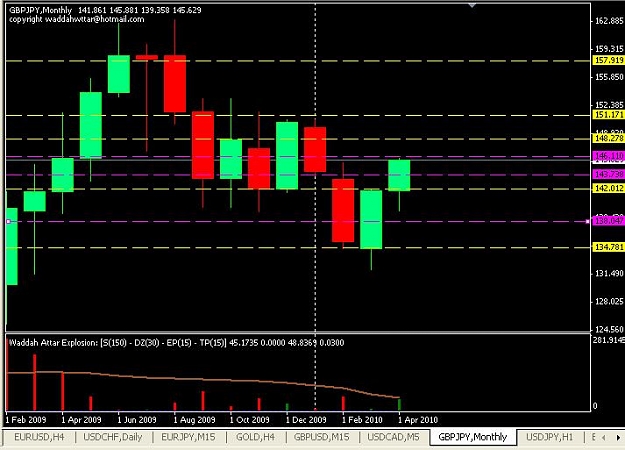
Task: Click the April 2010 green candle body
Action: pos(399,175)
